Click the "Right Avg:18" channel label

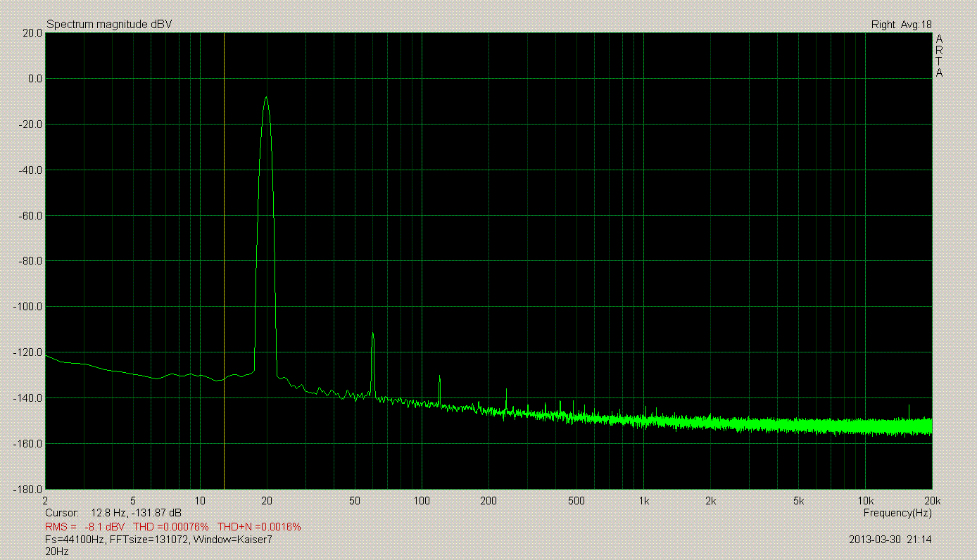(902, 25)
